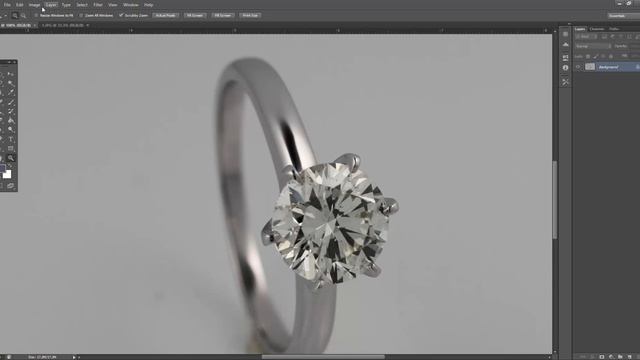This screenshot has width=640, height=360.
Task: Click the vertical canvas scrollbar thumb
Action: coord(555,200)
